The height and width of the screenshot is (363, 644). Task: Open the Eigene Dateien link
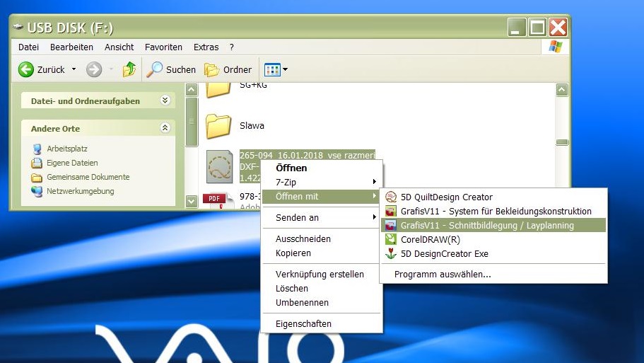[x=72, y=163]
